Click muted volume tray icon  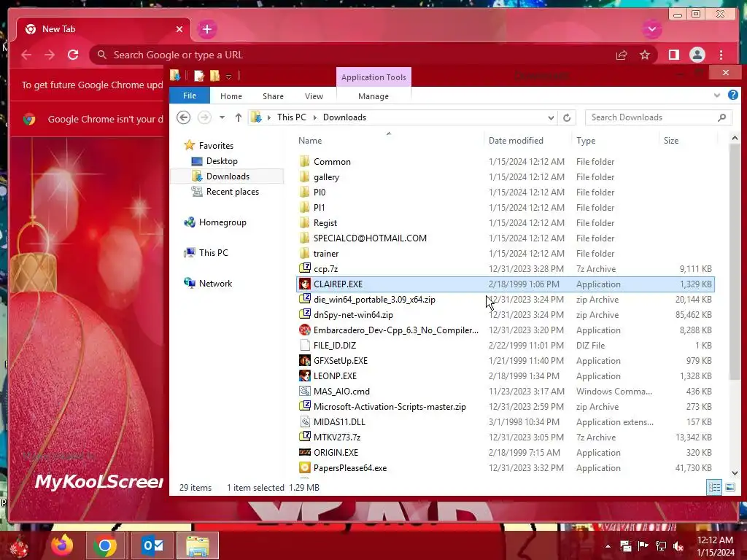[x=678, y=546]
